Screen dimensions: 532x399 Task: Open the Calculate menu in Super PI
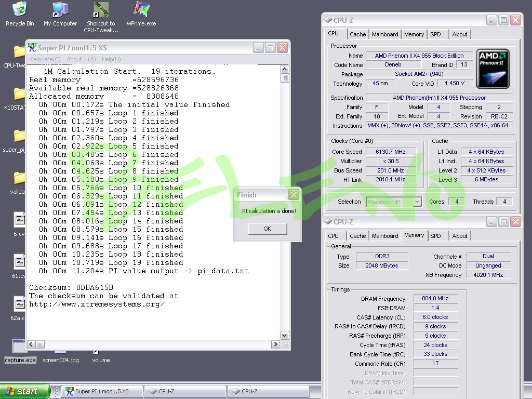tap(45, 59)
